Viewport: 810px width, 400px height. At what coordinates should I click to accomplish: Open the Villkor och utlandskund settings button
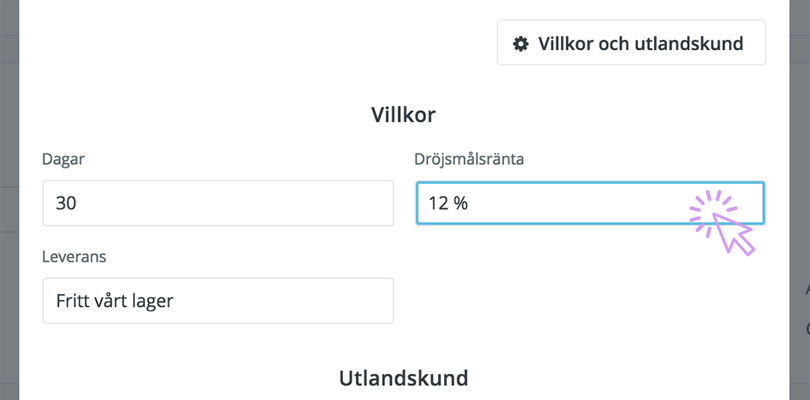[631, 42]
